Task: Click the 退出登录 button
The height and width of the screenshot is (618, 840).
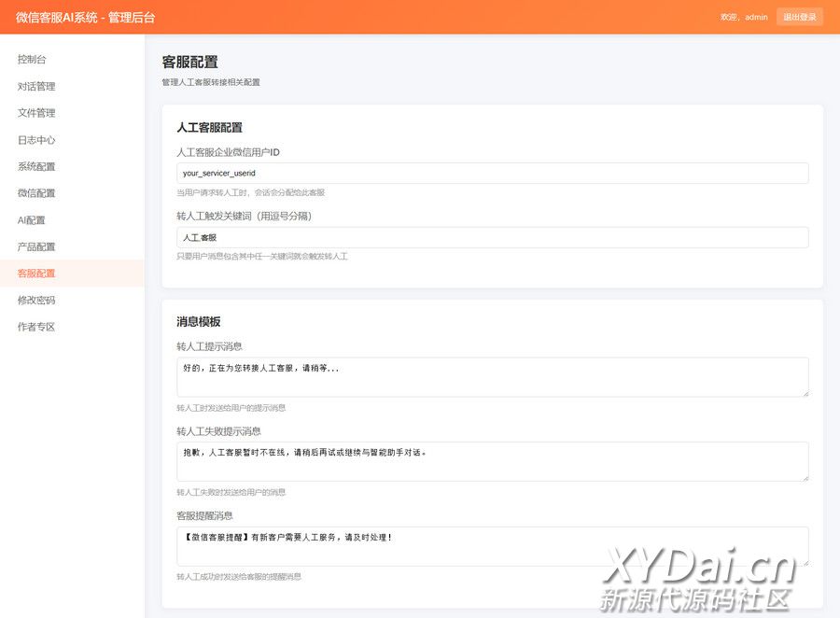Action: [799, 17]
